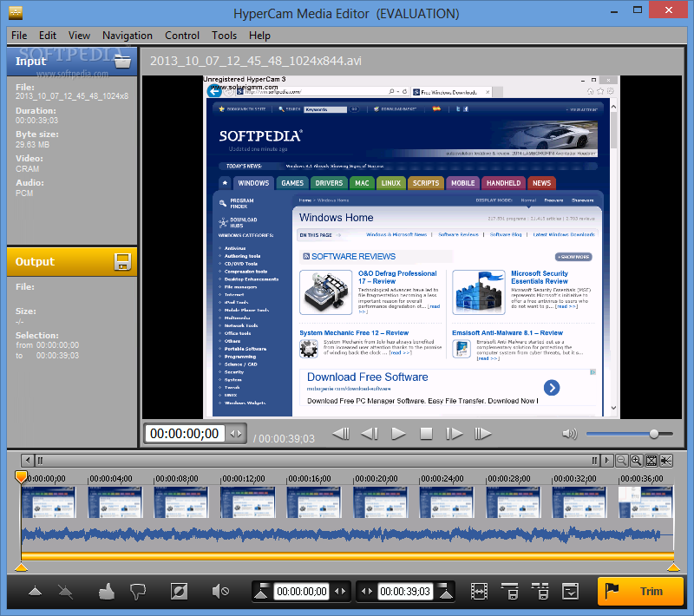This screenshot has height=616, width=694.
Task: Select the thumbnail at 00:00:36;00
Action: (645, 501)
